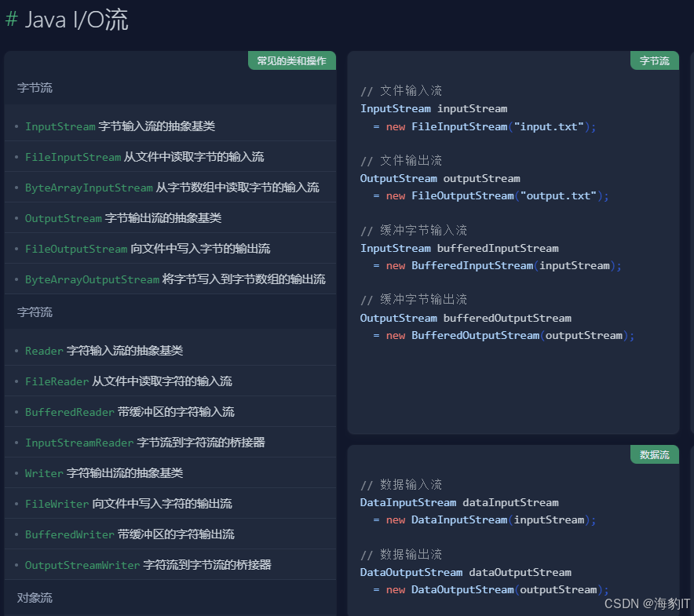This screenshot has width=694, height=616.
Task: Click the 'BufferedWriter' list row
Action: pyautogui.click(x=170, y=534)
